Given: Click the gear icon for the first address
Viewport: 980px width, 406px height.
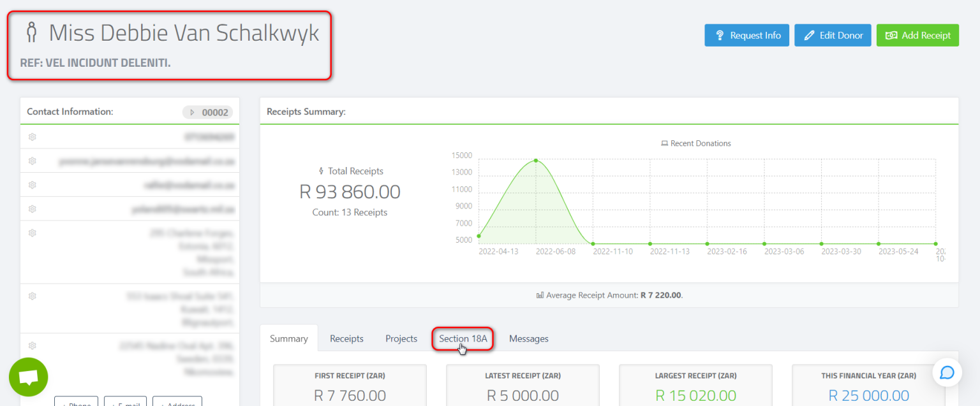Looking at the screenshot, I should tap(33, 233).
